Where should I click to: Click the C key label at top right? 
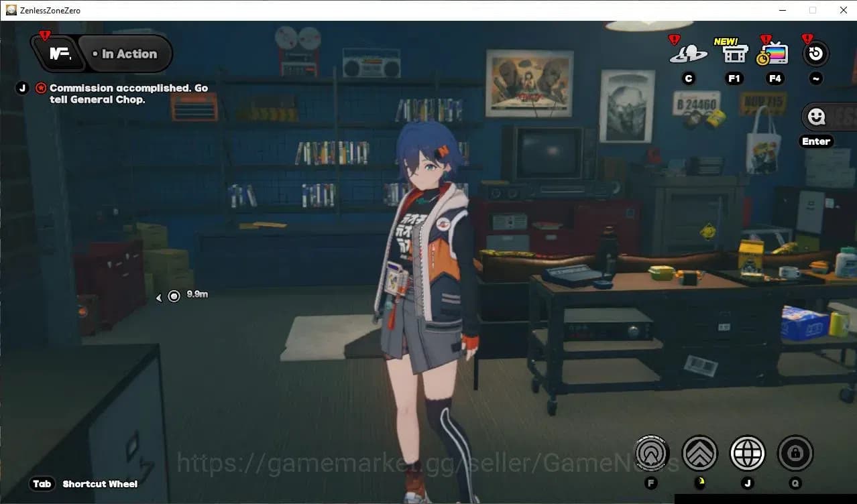click(x=688, y=78)
